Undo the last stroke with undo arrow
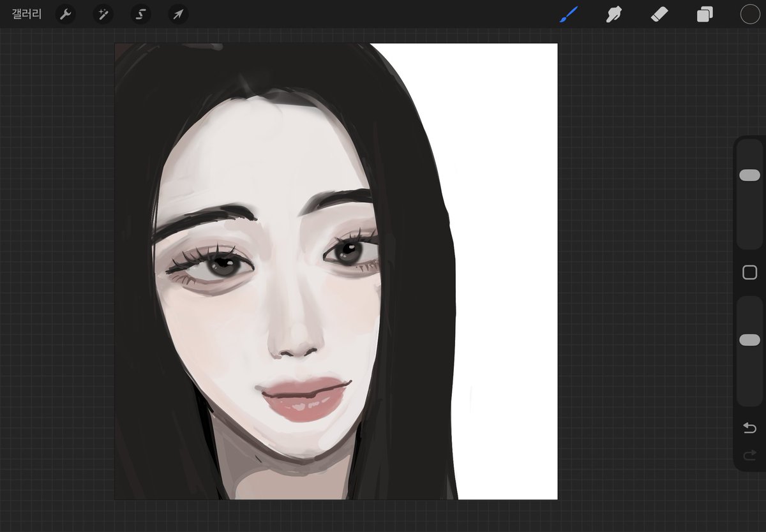Viewport: 766px width, 532px height. [750, 427]
